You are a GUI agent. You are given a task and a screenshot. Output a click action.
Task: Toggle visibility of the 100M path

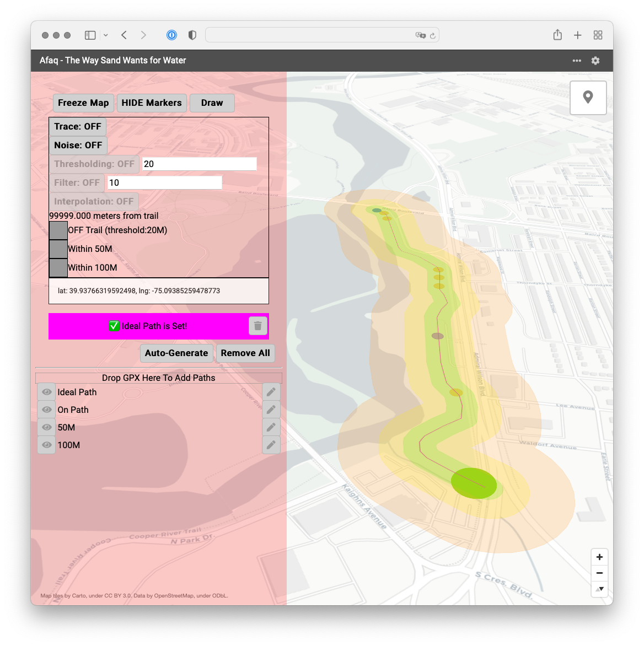(46, 445)
